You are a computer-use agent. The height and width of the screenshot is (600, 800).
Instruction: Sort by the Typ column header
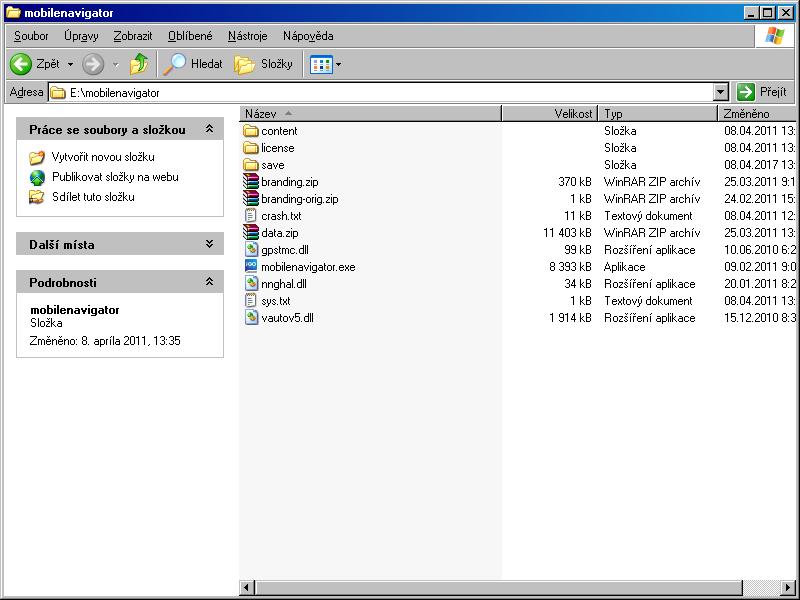(x=658, y=113)
